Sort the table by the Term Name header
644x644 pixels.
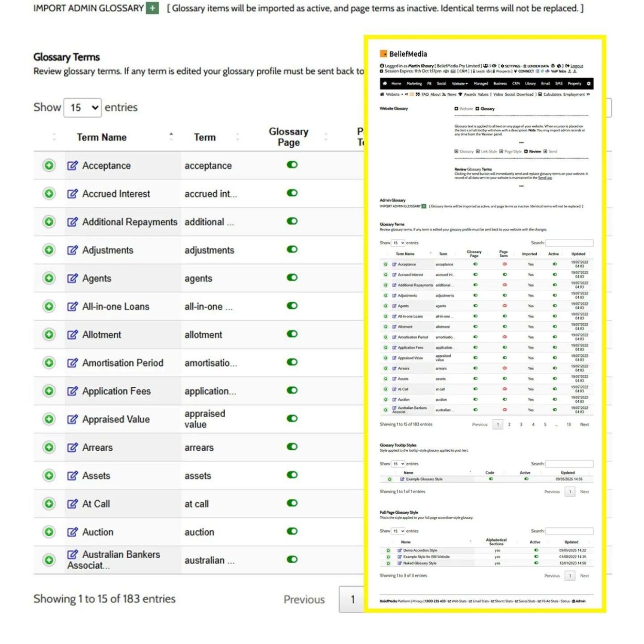point(102,137)
